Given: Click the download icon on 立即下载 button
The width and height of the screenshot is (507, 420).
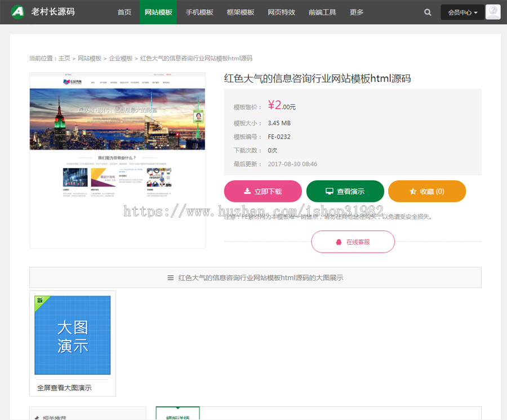Looking at the screenshot, I should point(247,191).
